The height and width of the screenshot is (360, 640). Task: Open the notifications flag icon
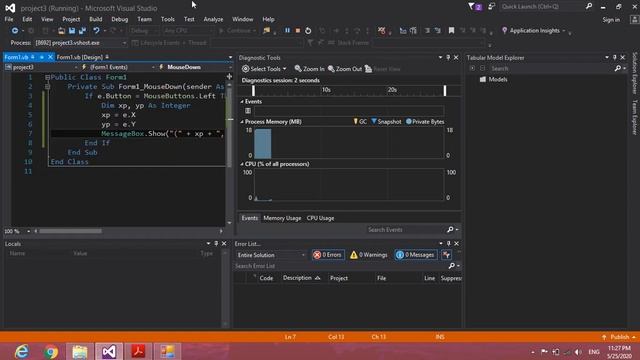(x=475, y=7)
